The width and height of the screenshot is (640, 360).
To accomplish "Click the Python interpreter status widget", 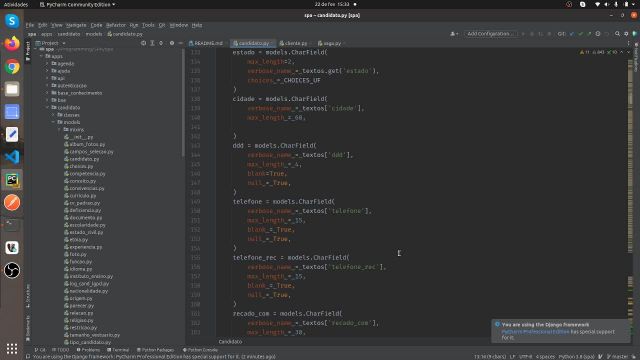I will [576, 357].
